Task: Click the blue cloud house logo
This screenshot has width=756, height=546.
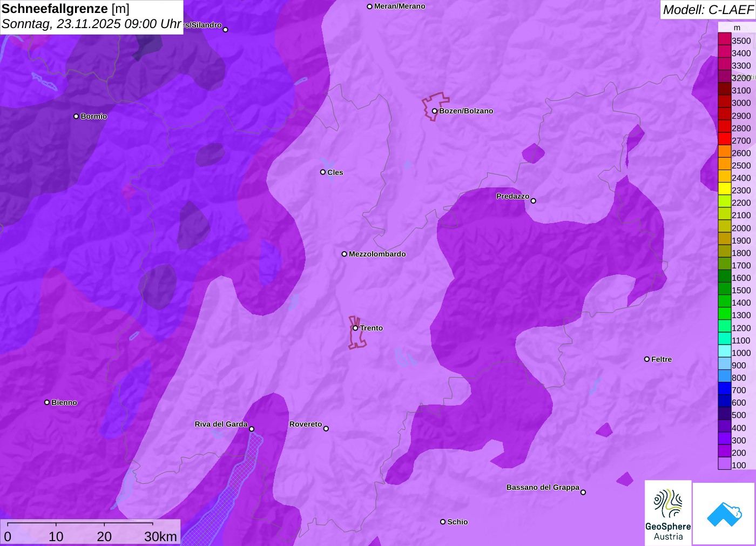Action: click(x=724, y=514)
